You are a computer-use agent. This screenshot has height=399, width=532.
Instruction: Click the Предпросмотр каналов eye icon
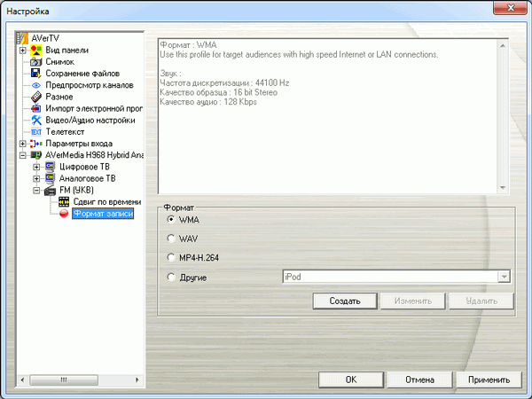point(36,85)
